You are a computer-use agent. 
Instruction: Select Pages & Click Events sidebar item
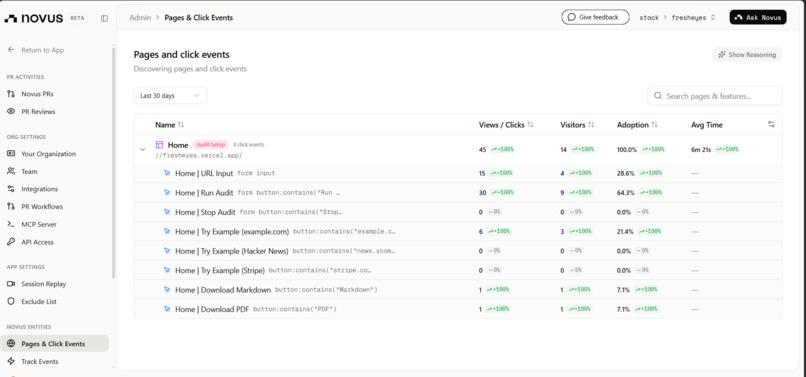pyautogui.click(x=54, y=344)
